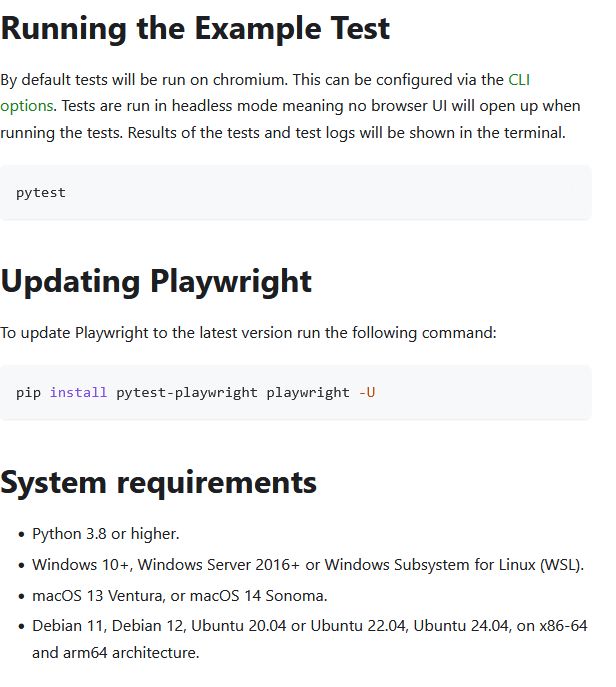Click the 'Python 3.8 or higher' bullet item
616x687 pixels.
point(106,534)
